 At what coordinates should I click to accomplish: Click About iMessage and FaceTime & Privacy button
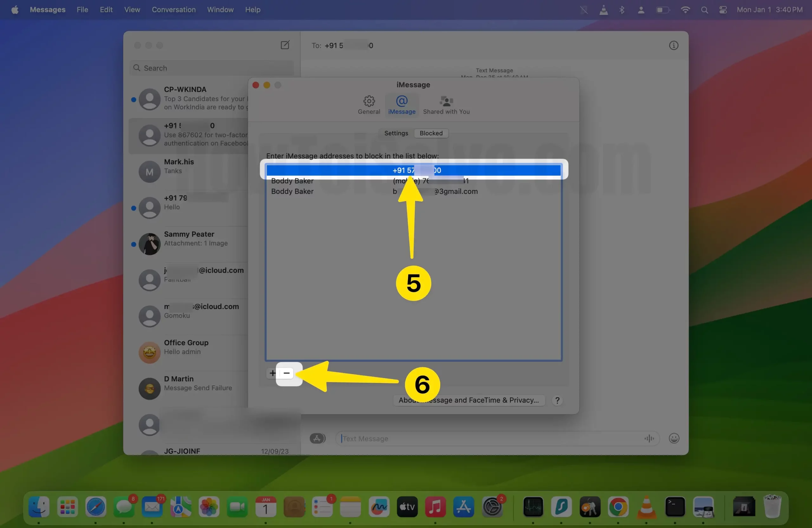click(468, 400)
